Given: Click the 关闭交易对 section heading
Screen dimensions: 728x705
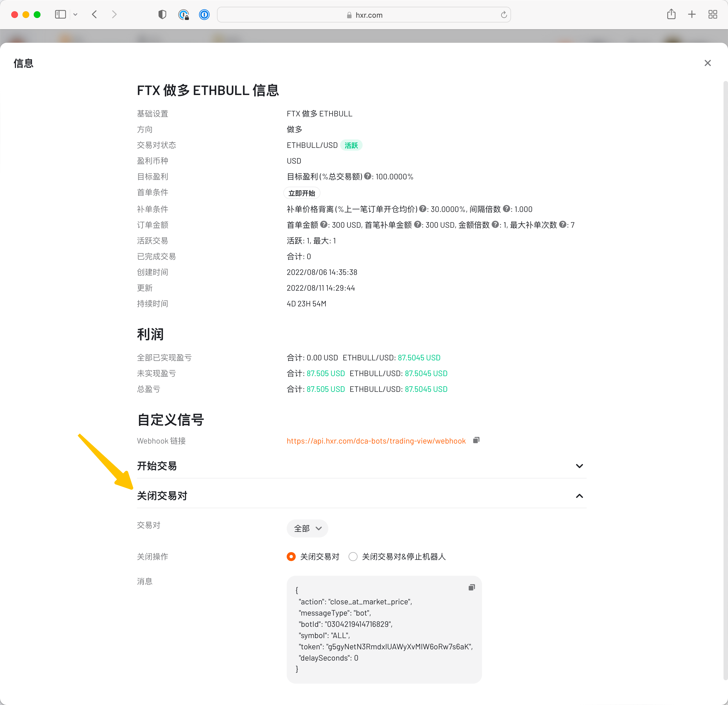Looking at the screenshot, I should point(162,496).
